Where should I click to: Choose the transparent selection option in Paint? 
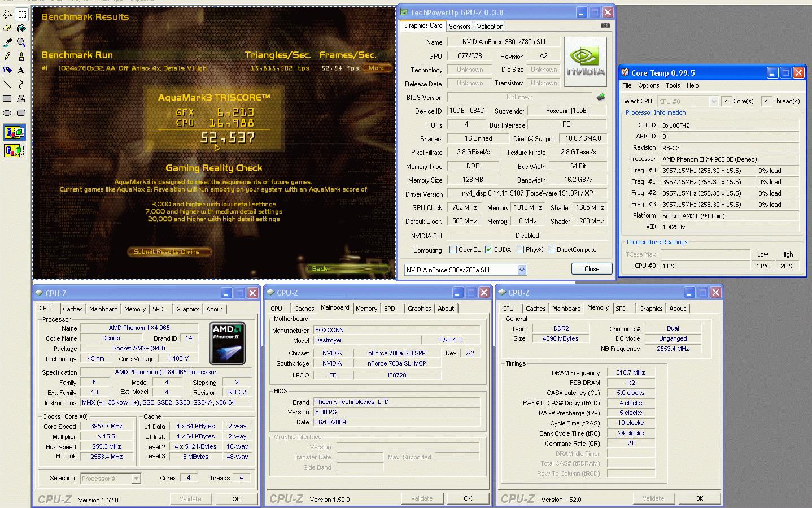click(15, 150)
